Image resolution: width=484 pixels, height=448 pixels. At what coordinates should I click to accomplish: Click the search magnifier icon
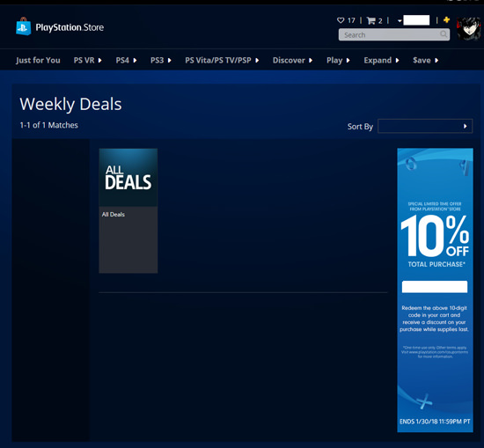[x=444, y=34]
